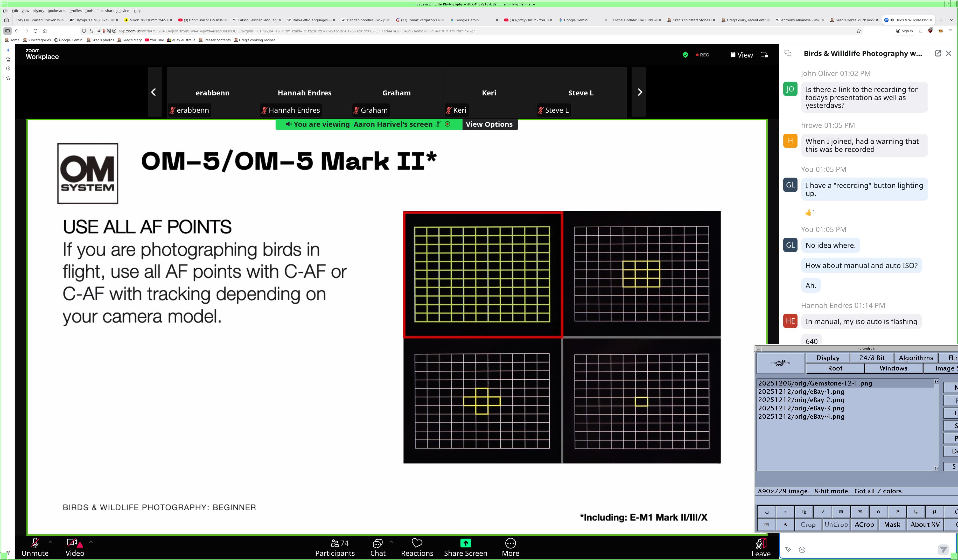Open the More options icon

click(510, 543)
